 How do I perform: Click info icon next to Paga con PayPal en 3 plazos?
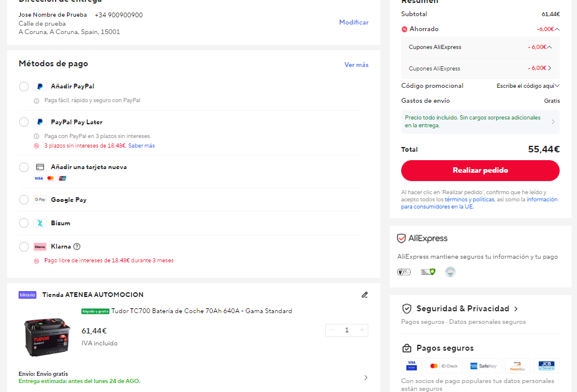(36, 136)
